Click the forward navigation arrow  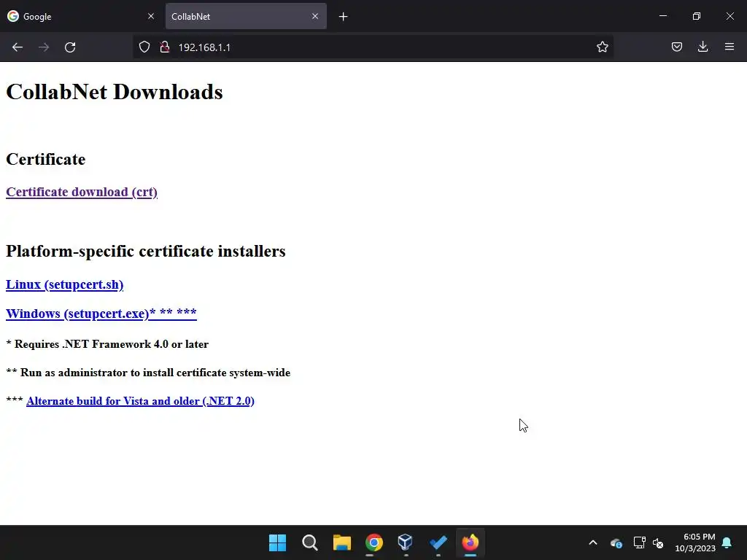pyautogui.click(x=44, y=47)
